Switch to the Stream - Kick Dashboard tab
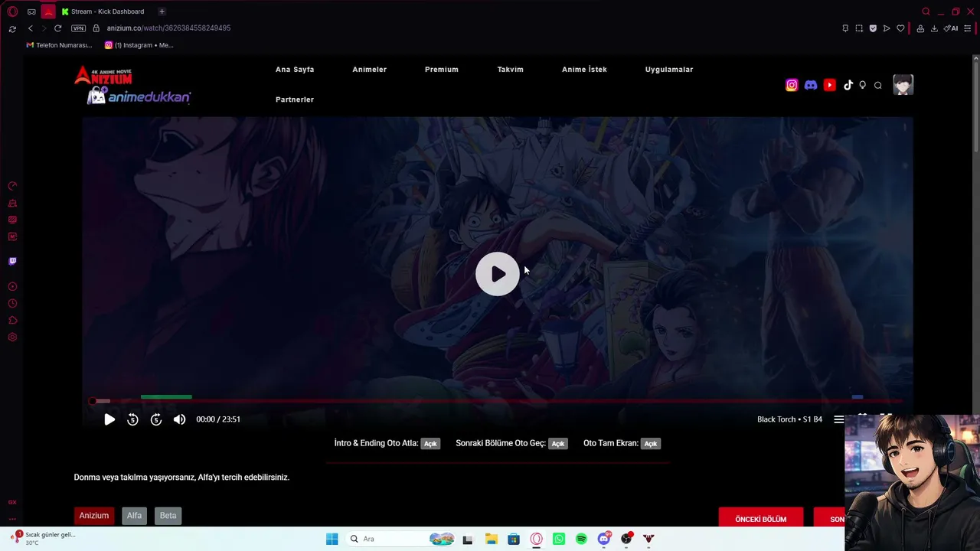This screenshot has width=980, height=551. coord(106,11)
